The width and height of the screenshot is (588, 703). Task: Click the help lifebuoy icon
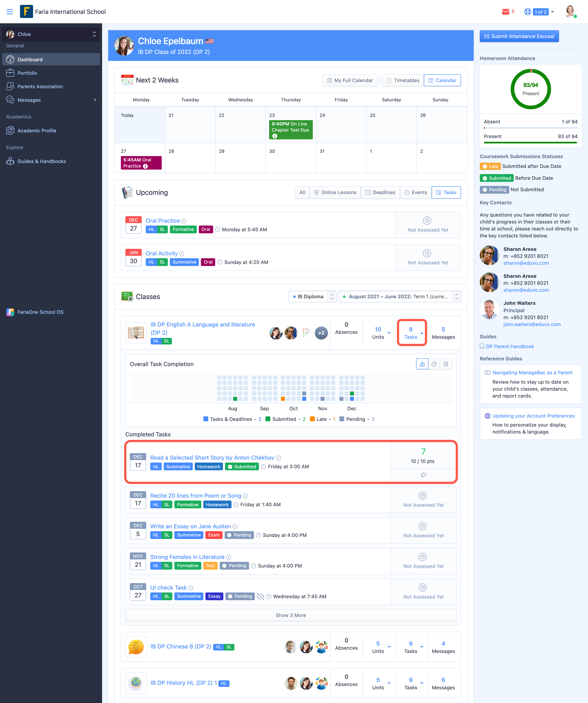(x=527, y=12)
